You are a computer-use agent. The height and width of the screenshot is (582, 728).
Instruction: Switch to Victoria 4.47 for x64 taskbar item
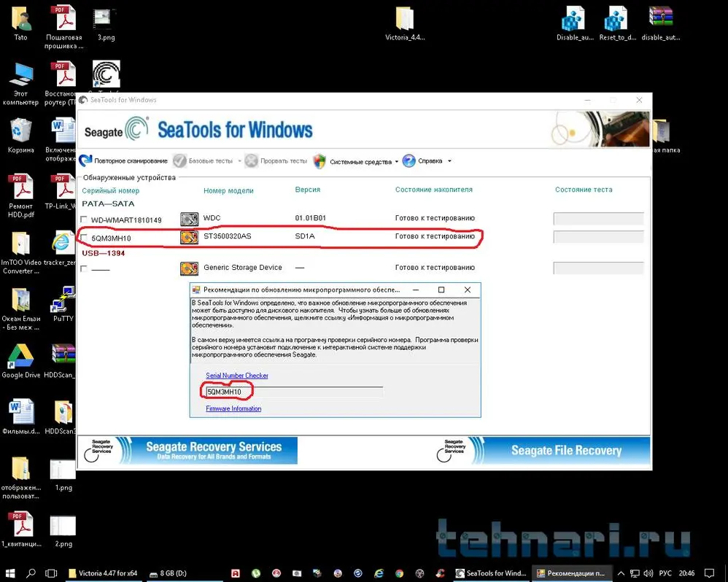pos(103,573)
